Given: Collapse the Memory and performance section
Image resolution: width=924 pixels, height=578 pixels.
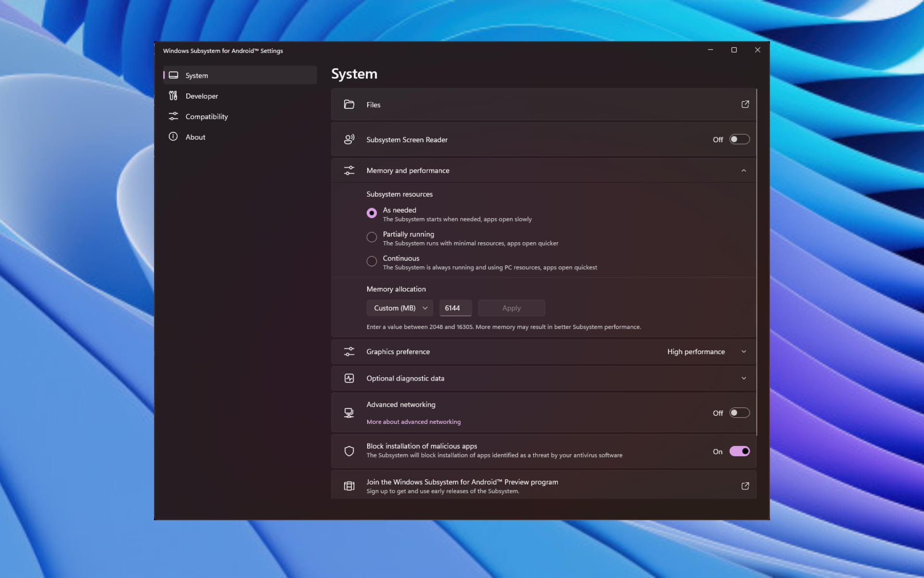Looking at the screenshot, I should (x=744, y=171).
